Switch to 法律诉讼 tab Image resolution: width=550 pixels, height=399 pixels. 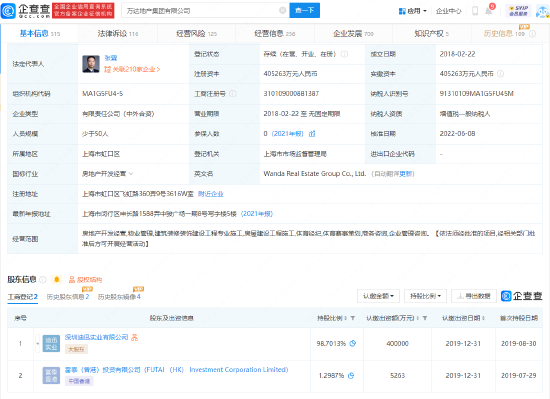(x=118, y=34)
